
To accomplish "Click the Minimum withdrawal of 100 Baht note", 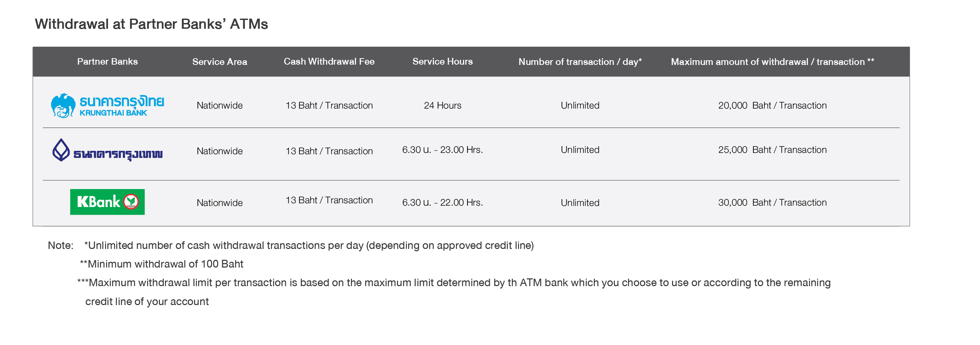I will pyautogui.click(x=162, y=264).
